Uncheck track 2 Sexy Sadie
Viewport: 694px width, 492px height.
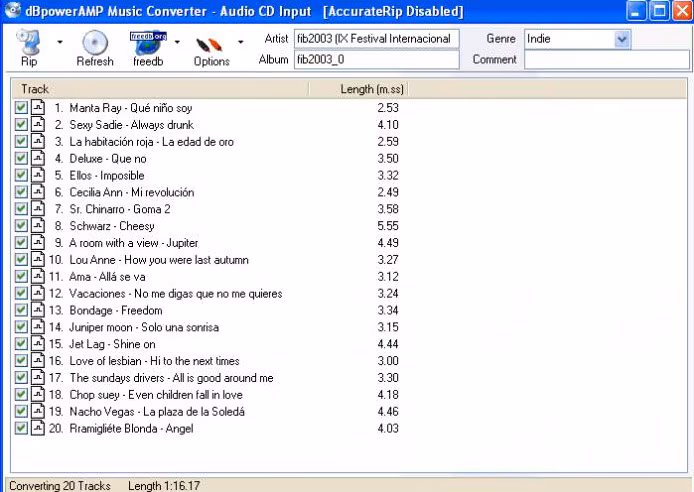point(21,124)
